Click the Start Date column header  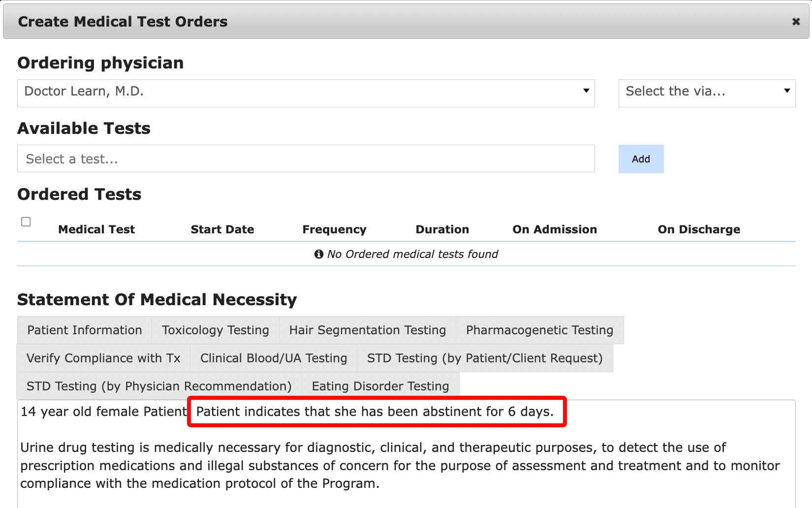point(222,229)
